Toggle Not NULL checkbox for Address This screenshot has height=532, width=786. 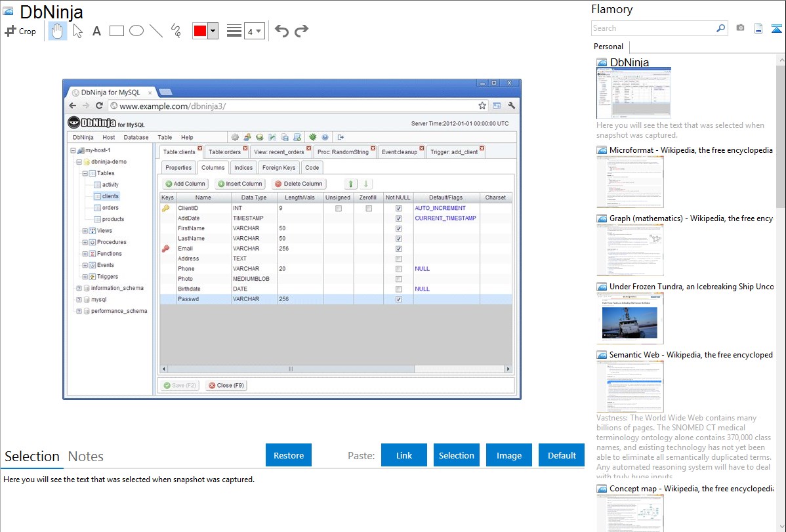(x=398, y=258)
